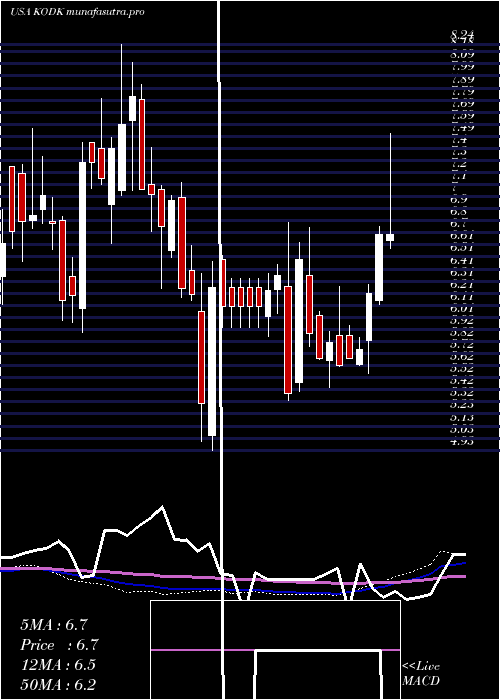Click the 5.92 price axis label
Viewport: 500px width, 700px height.
462,321
